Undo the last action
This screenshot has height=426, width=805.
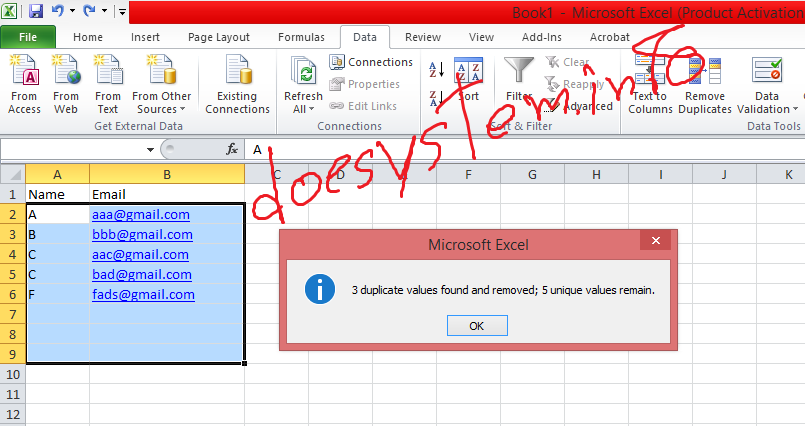pyautogui.click(x=58, y=10)
